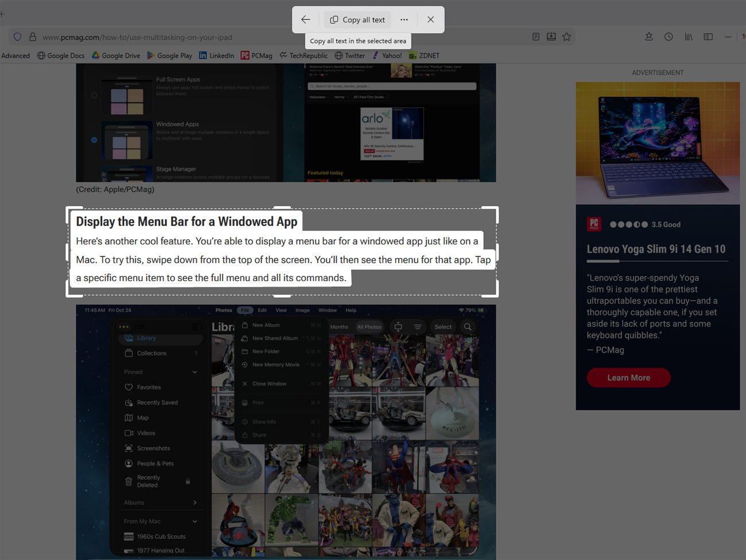
Task: Collapse the From My Mac section
Action: (x=195, y=522)
